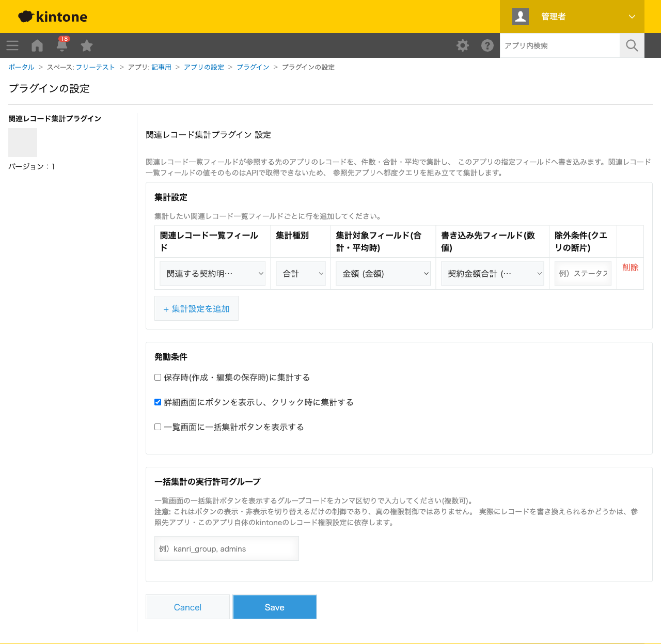Click the Save button
661x644 pixels.
coord(275,607)
